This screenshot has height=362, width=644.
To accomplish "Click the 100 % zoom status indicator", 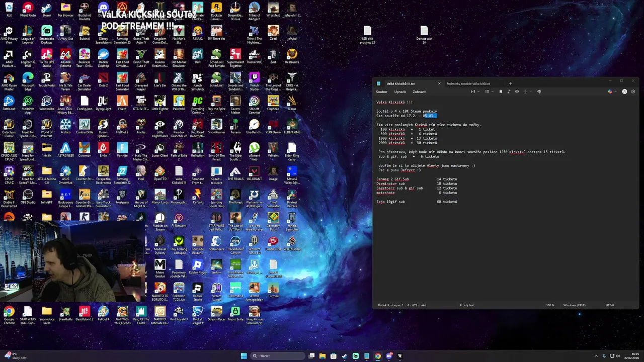I will [x=550, y=305].
